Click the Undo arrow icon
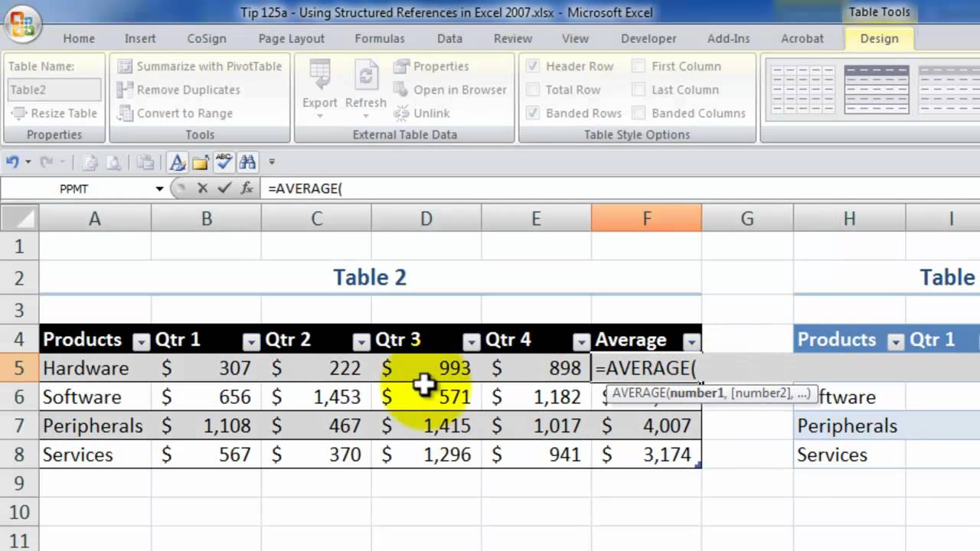980x551 pixels. pos(11,162)
